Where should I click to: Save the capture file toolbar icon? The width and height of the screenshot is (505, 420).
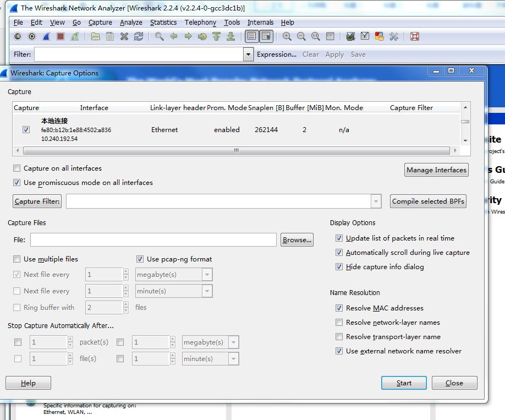[110, 36]
